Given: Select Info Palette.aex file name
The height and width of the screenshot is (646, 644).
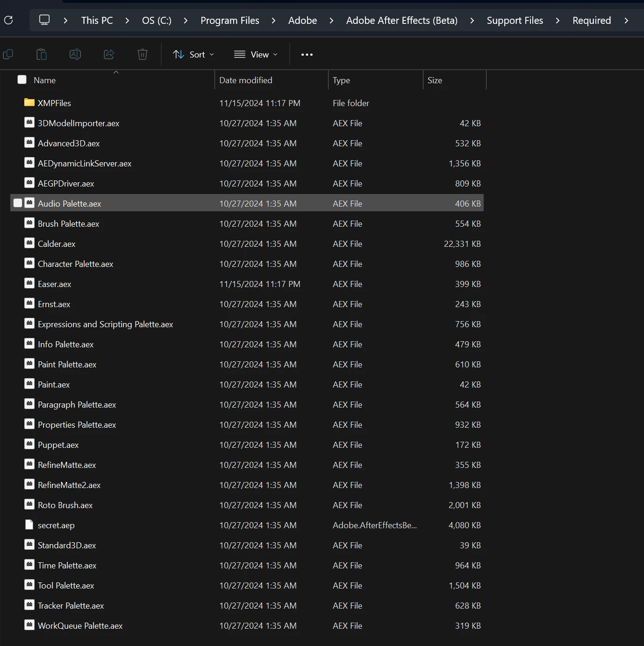Looking at the screenshot, I should [65, 344].
